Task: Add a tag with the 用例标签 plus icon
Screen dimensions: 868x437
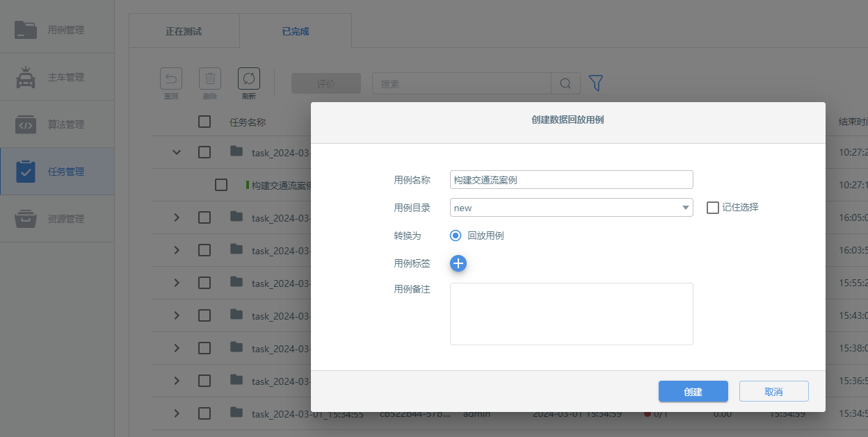Action: [x=458, y=263]
